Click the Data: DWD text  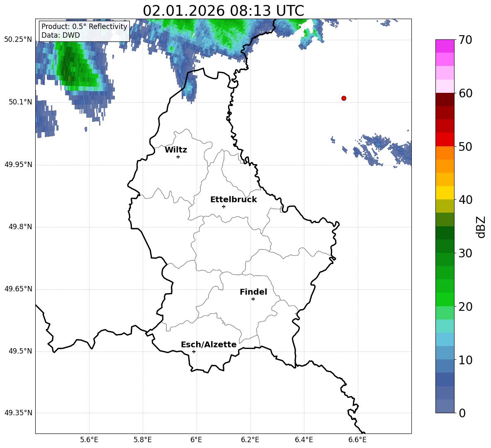point(61,35)
